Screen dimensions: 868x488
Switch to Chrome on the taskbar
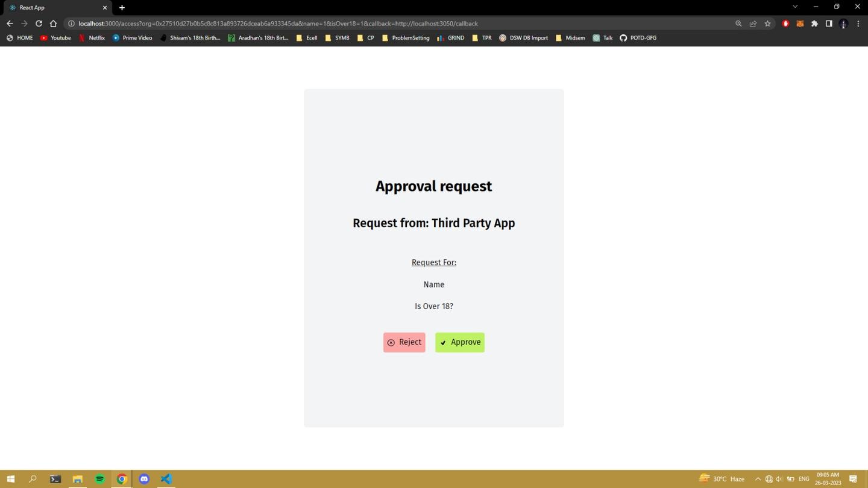click(x=122, y=479)
